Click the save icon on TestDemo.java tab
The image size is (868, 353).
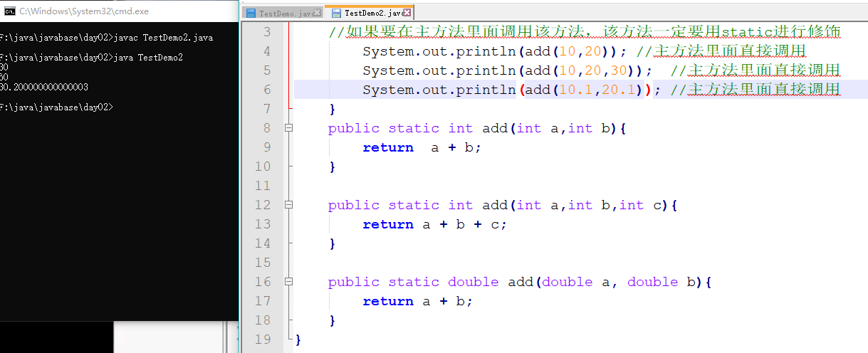(251, 13)
